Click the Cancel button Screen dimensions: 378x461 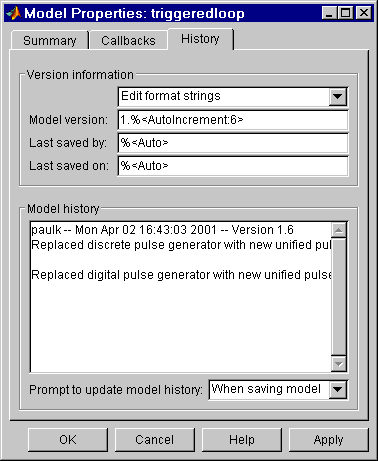tap(155, 440)
